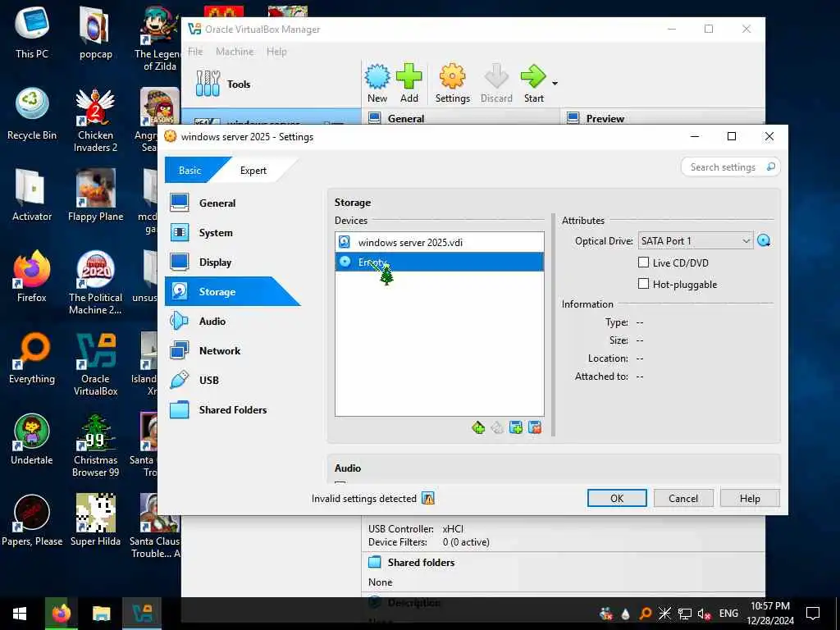Open the Everything desktop shortcut

coord(32,358)
